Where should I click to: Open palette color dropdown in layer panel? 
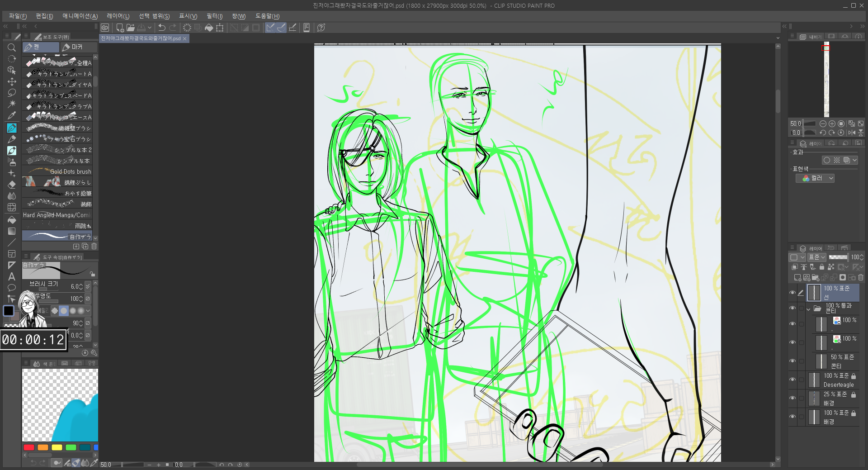click(x=797, y=257)
